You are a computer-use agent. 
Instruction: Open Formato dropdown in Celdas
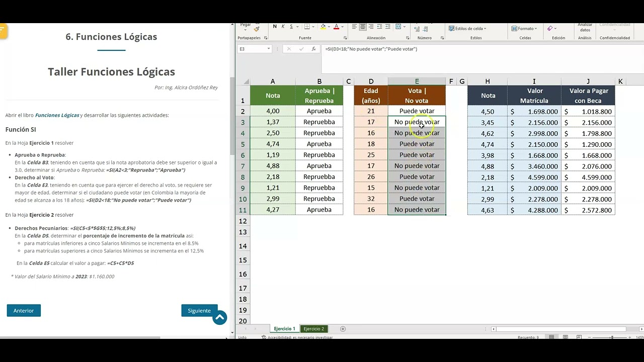tap(524, 29)
